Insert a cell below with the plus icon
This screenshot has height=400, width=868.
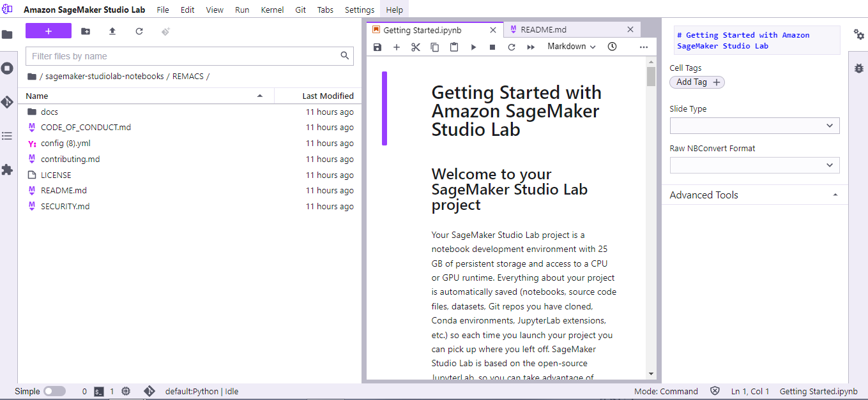(397, 47)
